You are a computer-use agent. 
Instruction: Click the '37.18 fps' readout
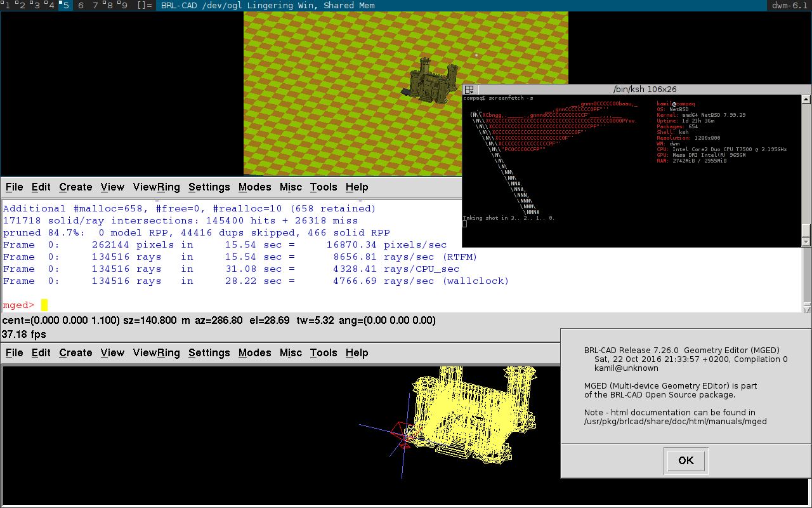pyautogui.click(x=24, y=334)
